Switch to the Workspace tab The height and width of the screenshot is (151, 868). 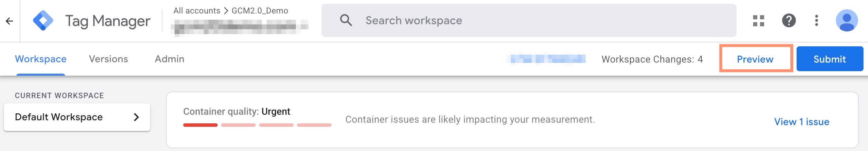point(41,59)
